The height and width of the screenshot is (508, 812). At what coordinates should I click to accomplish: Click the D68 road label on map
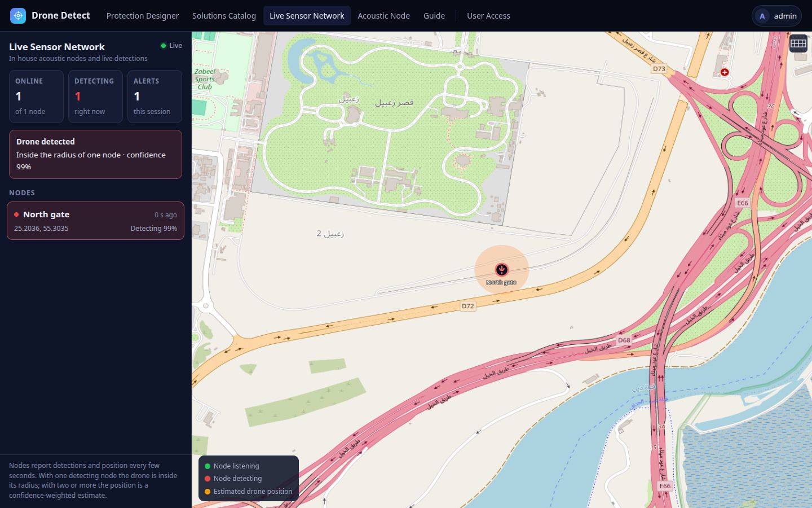pos(624,340)
